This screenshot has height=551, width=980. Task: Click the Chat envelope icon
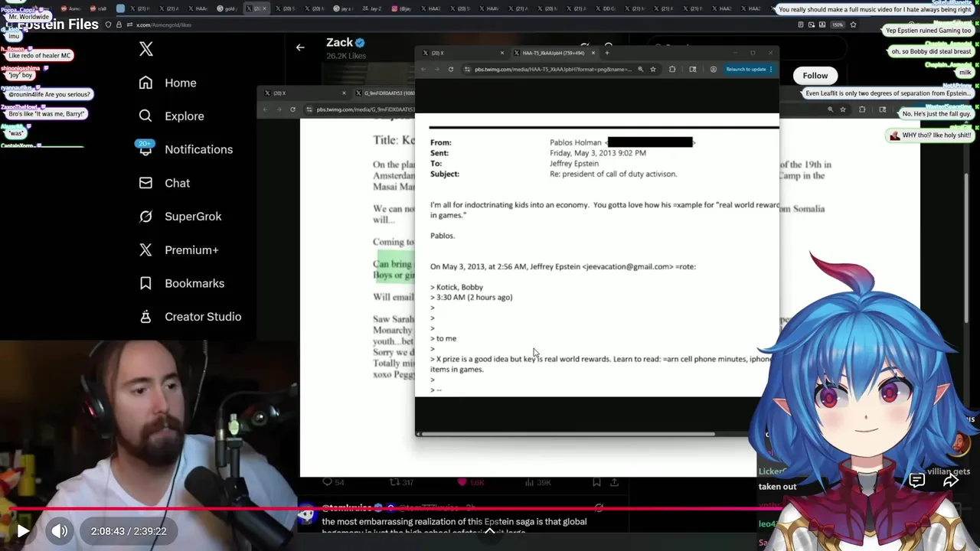(145, 183)
